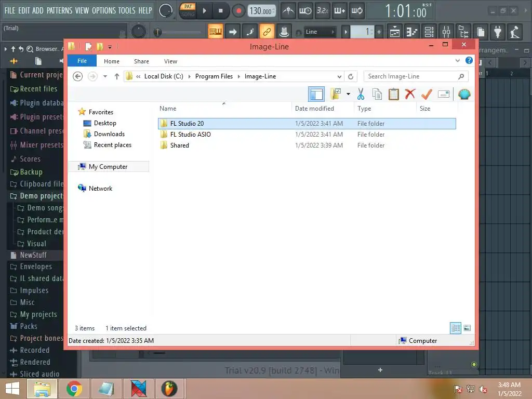The width and height of the screenshot is (532, 399).
Task: Click the Copy icon in Explorer toolbar
Action: pyautogui.click(x=377, y=94)
